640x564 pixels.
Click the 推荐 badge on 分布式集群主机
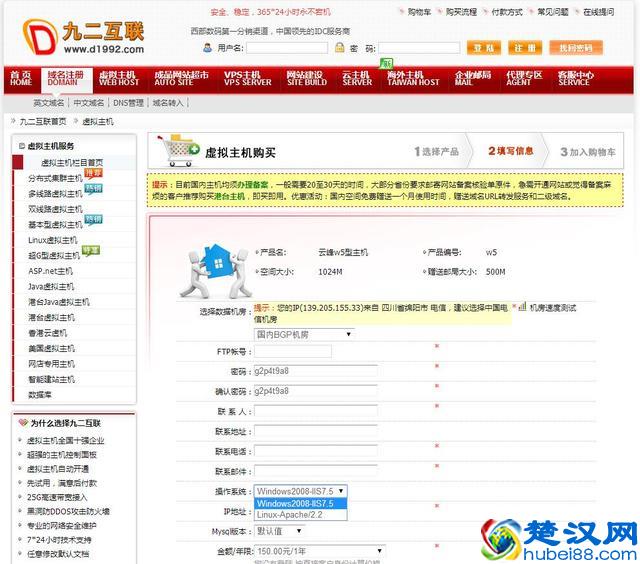click(93, 173)
